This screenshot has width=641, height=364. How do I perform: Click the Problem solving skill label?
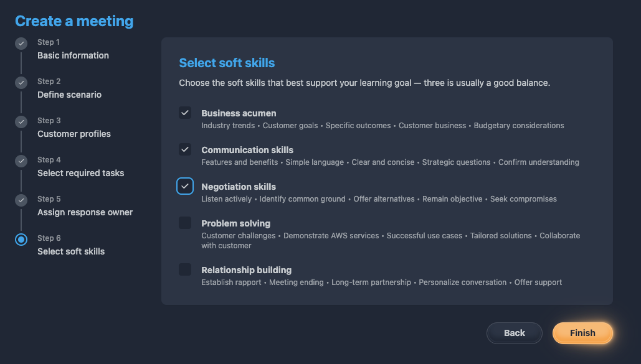point(235,223)
